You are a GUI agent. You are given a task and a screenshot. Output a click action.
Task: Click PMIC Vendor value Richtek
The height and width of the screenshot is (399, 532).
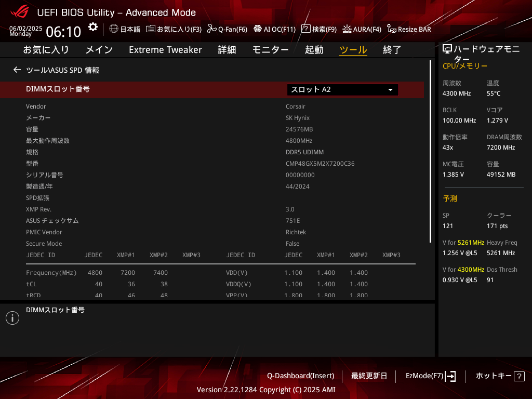296,232
